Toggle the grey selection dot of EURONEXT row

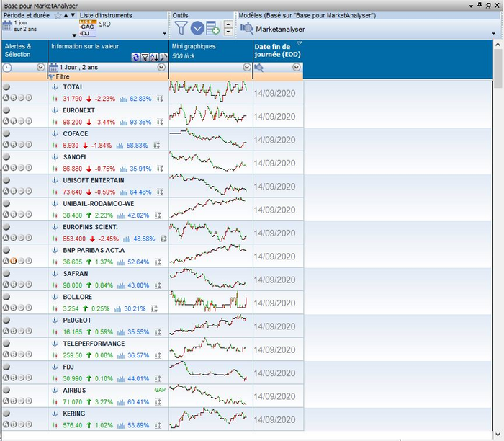6,110
